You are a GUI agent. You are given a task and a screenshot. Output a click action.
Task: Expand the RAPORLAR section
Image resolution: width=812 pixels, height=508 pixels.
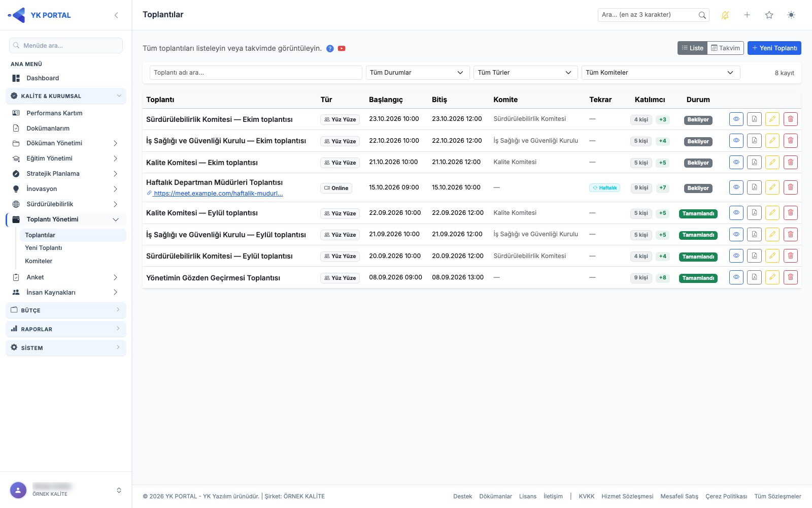[x=65, y=329]
